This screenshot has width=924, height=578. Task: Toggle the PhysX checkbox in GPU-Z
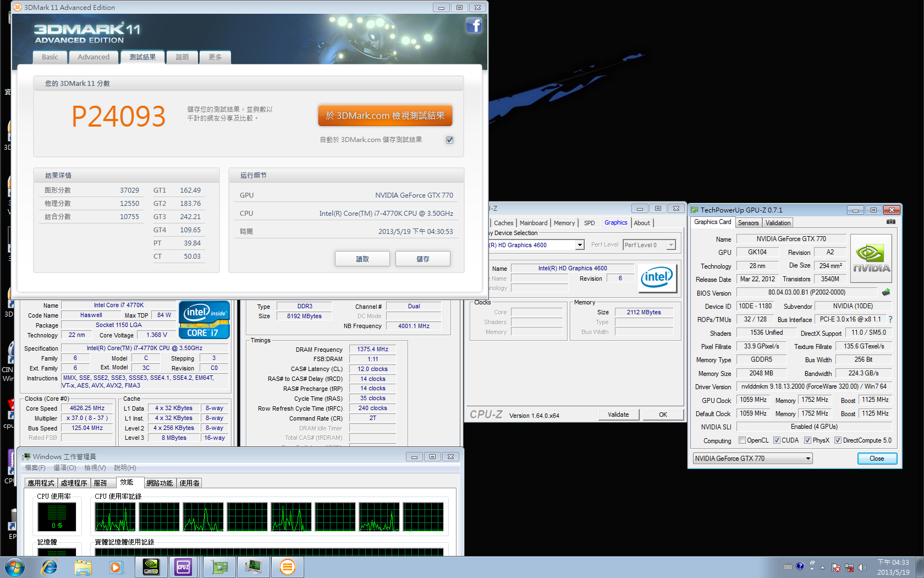click(x=807, y=440)
